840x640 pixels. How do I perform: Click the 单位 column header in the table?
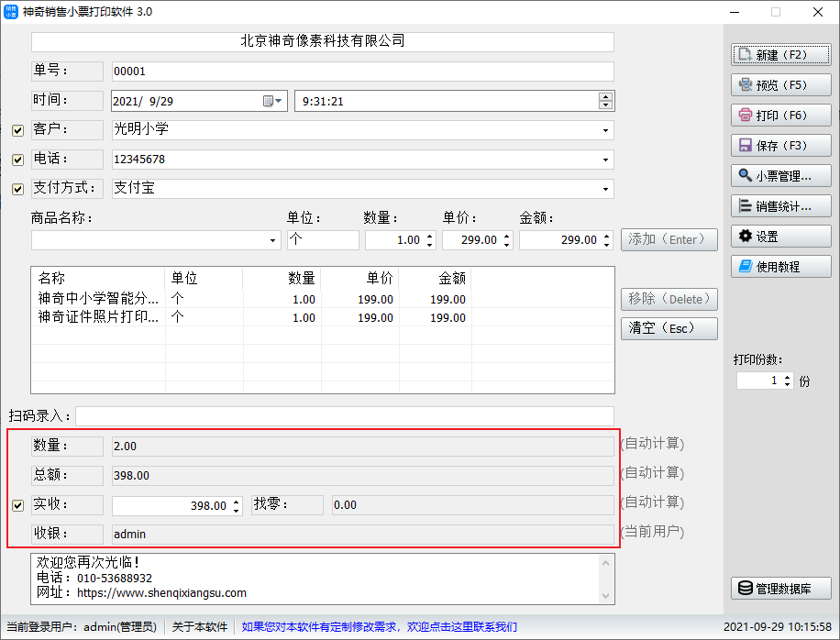point(204,278)
